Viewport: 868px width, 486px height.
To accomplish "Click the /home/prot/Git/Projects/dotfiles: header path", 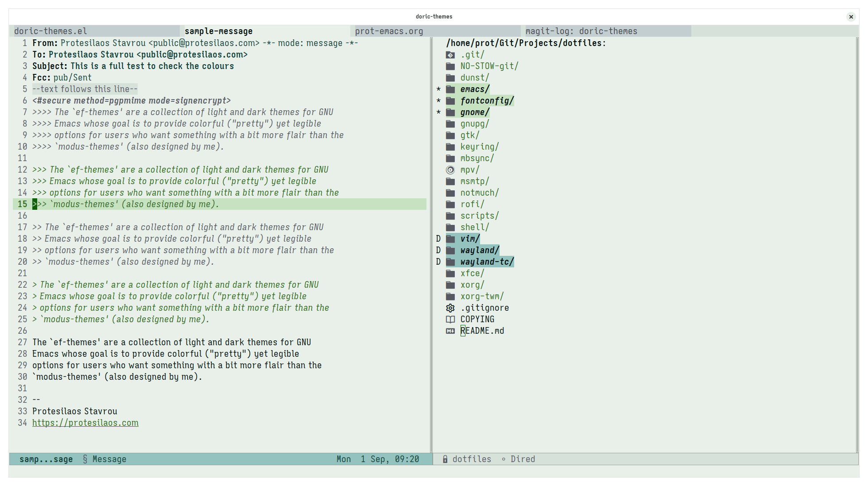I will (x=526, y=43).
